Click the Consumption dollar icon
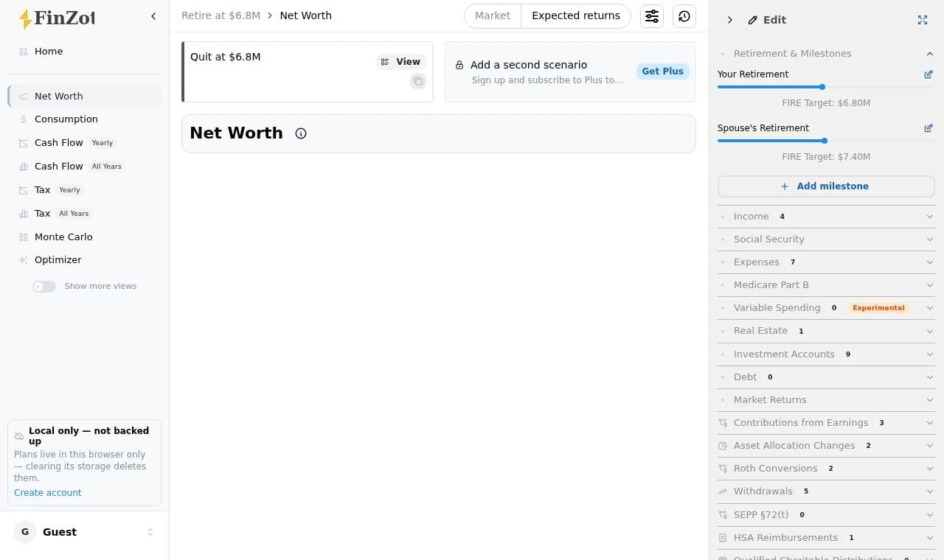944x560 pixels. coord(24,119)
